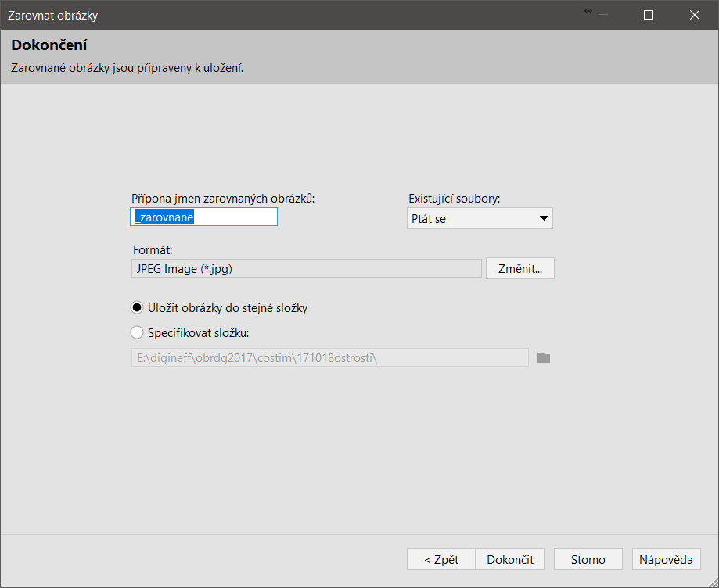Click the 'Existující soubory:' label
The width and height of the screenshot is (719, 588).
coord(454,199)
